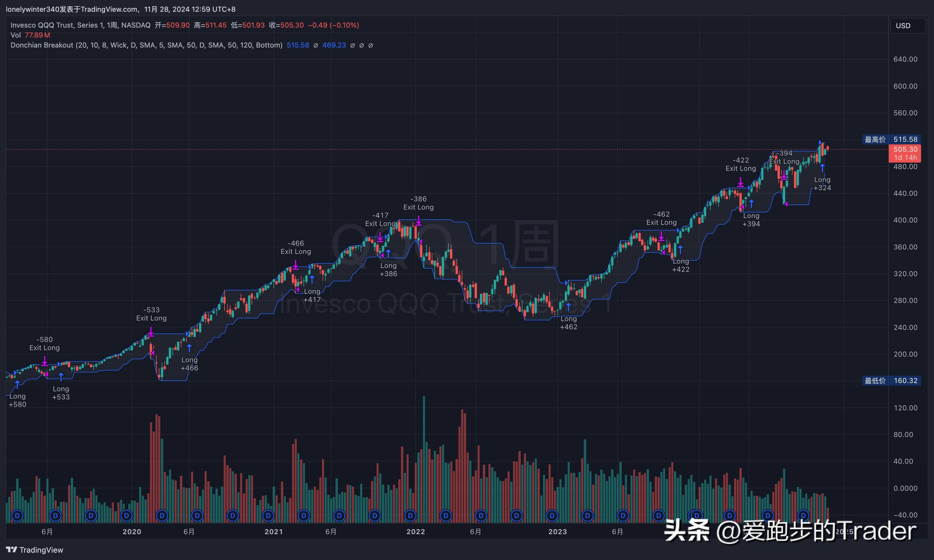Click the 400.00 price axis label
The width and height of the screenshot is (934, 560).
(905, 220)
